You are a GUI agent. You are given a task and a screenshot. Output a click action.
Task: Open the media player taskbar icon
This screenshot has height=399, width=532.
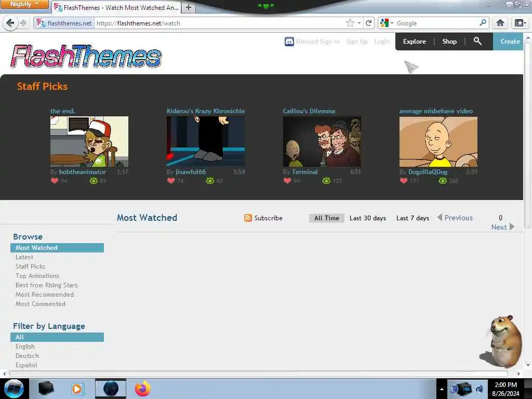tap(77, 389)
